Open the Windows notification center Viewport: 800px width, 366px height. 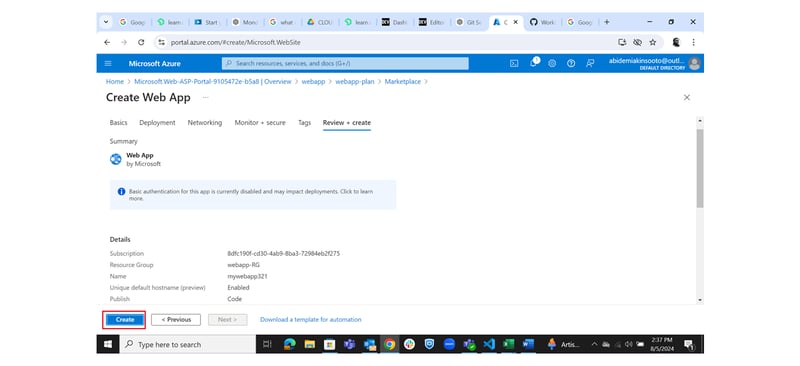pyautogui.click(x=688, y=345)
